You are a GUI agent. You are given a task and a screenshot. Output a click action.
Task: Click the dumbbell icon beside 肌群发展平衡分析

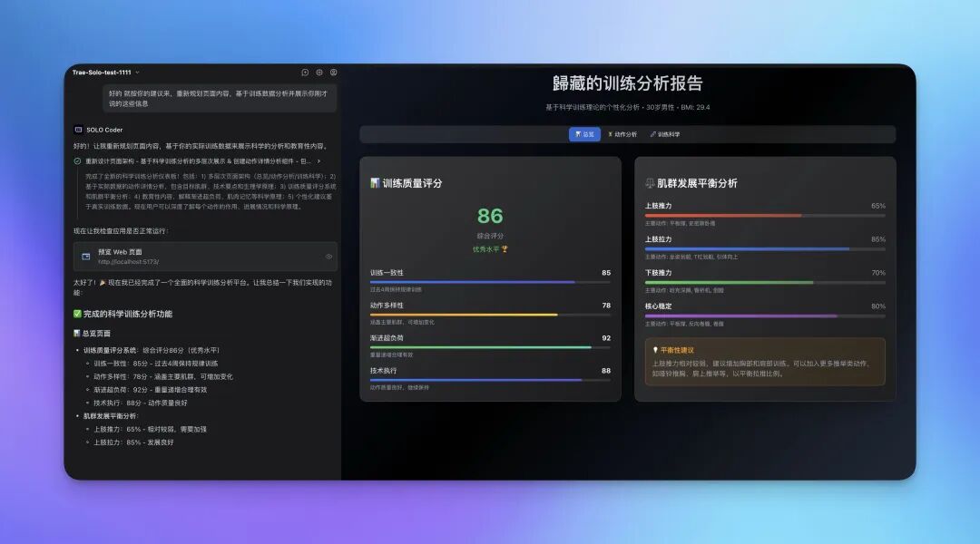coord(650,182)
